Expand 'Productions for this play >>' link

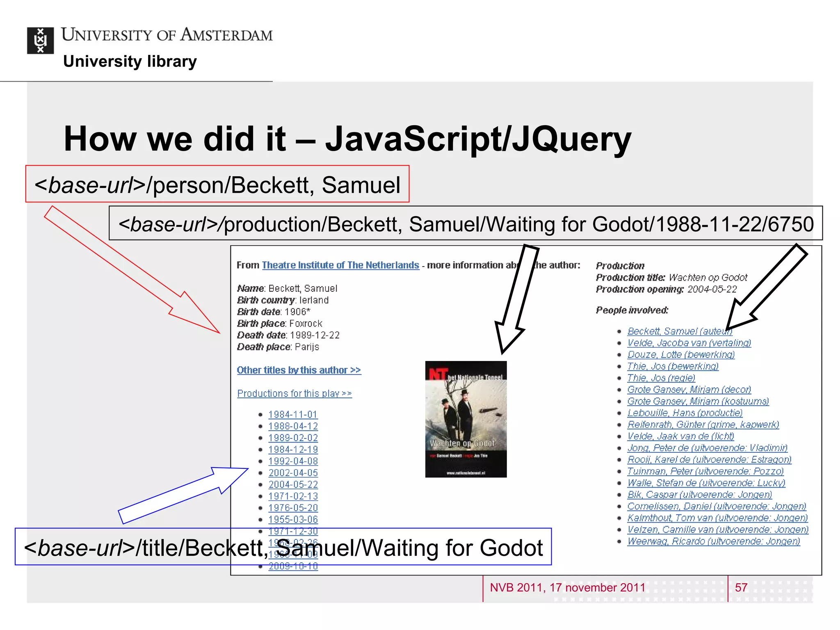(294, 394)
